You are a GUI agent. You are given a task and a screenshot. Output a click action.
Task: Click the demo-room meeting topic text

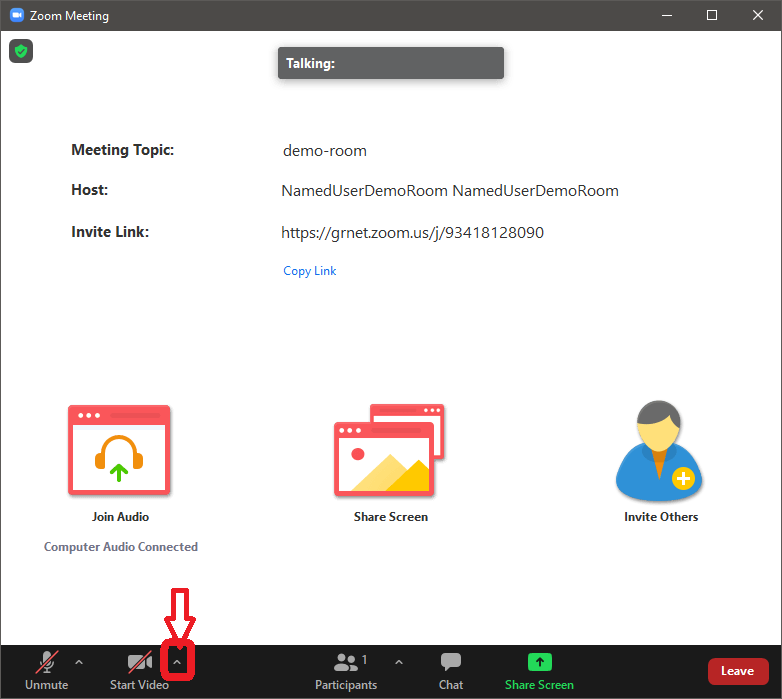(325, 151)
